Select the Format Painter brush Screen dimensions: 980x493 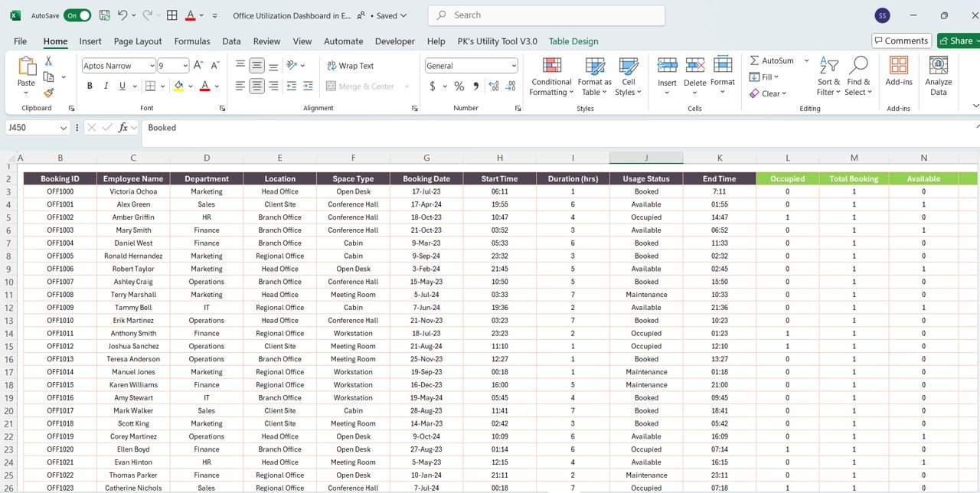48,93
